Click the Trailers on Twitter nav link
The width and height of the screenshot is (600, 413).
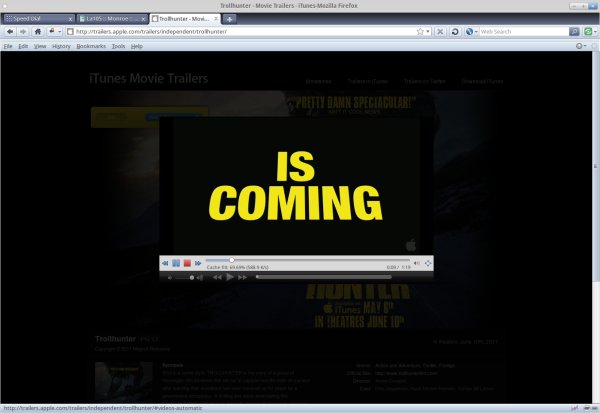coord(424,81)
